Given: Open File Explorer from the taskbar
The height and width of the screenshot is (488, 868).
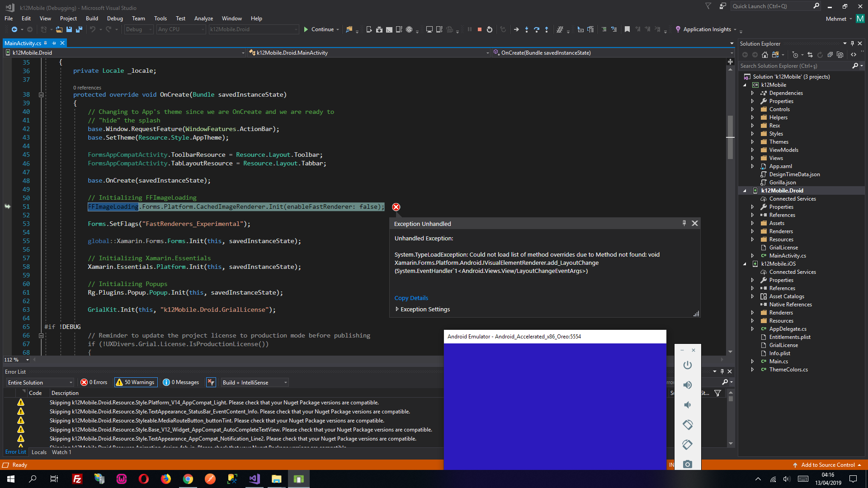Looking at the screenshot, I should pos(277,479).
